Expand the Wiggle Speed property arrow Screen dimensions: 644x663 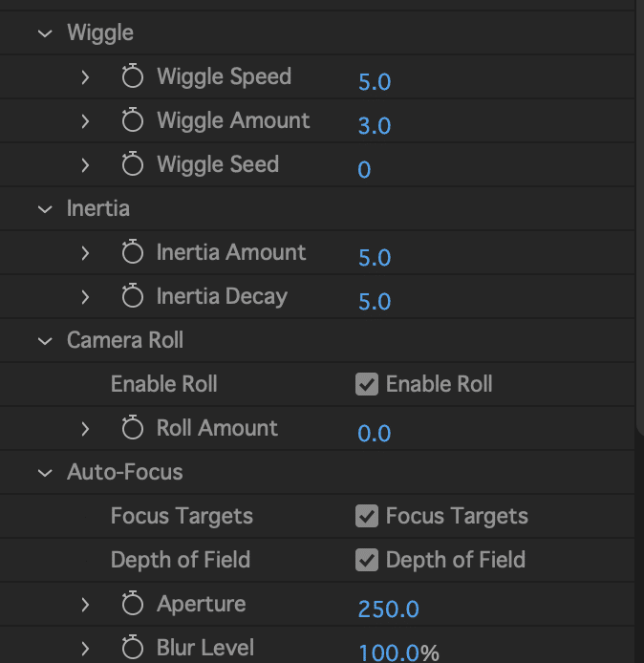click(x=85, y=77)
